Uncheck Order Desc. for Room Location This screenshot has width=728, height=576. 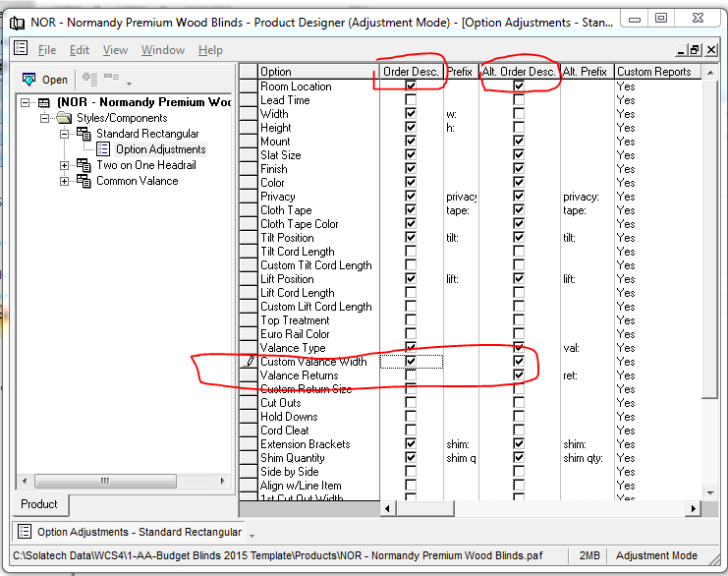click(x=411, y=86)
